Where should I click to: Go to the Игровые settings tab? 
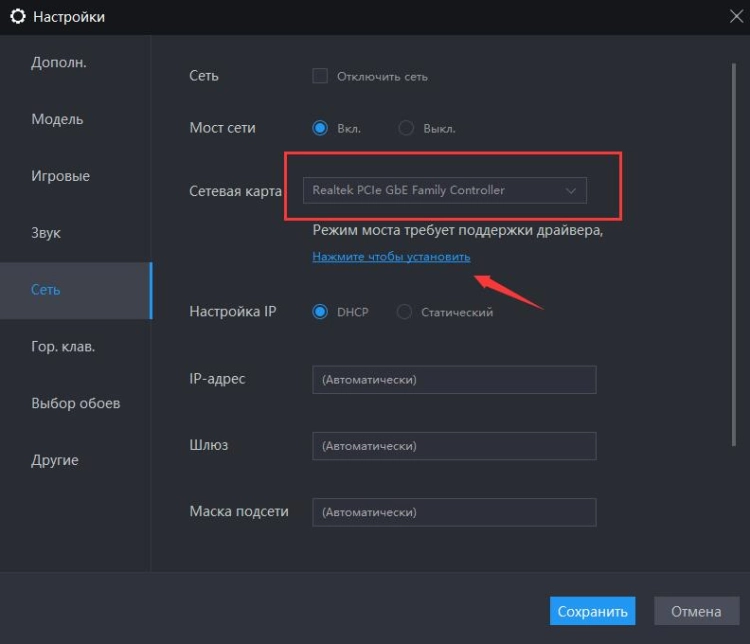point(60,176)
